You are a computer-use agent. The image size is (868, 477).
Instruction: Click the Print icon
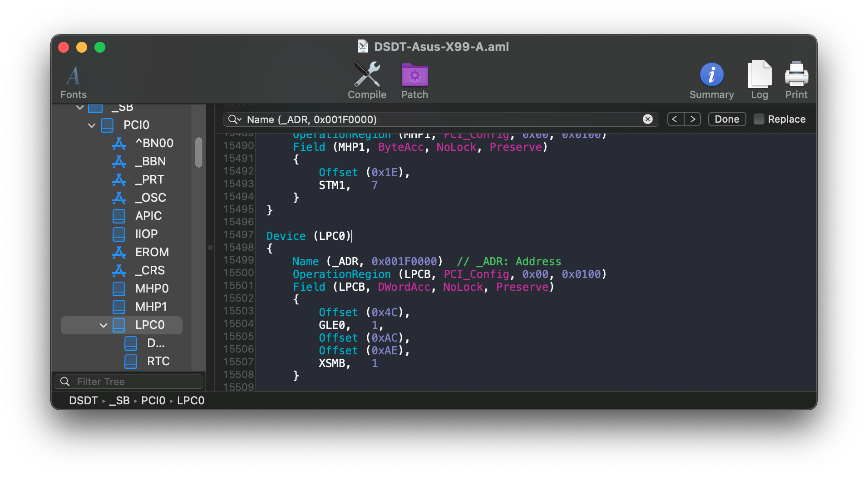click(796, 75)
